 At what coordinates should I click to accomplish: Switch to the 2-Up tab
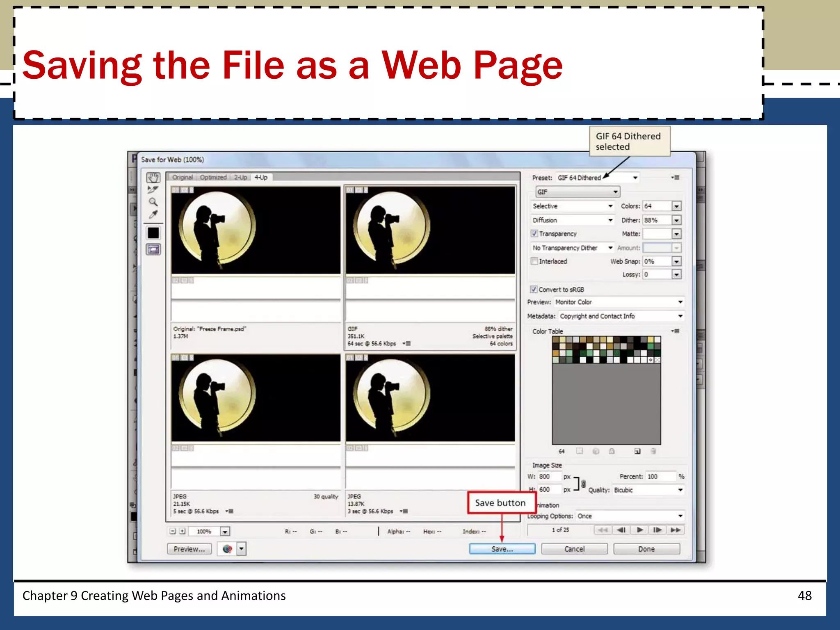240,177
